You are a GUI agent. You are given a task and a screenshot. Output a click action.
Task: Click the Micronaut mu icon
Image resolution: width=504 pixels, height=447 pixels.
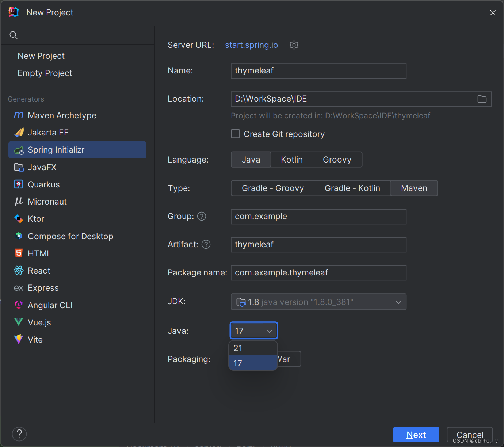[x=19, y=202]
